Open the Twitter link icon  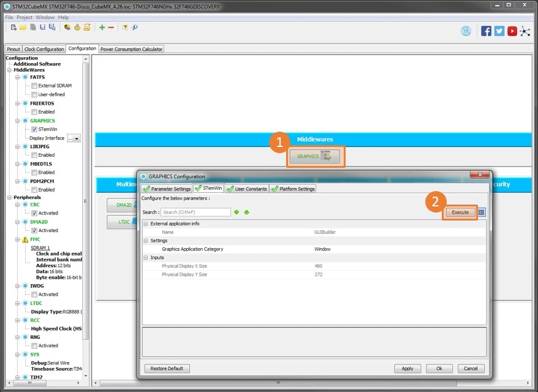pos(499,31)
